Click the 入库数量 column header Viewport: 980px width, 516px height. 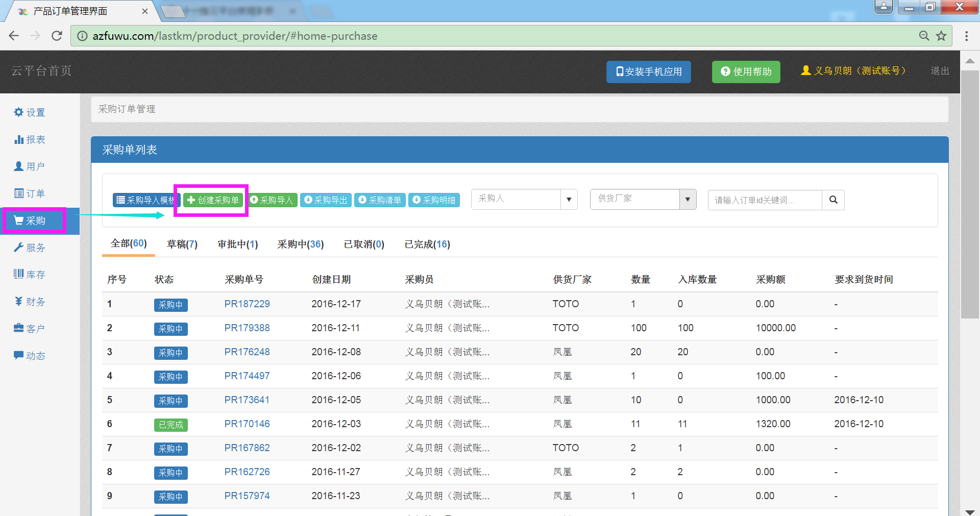pos(697,280)
